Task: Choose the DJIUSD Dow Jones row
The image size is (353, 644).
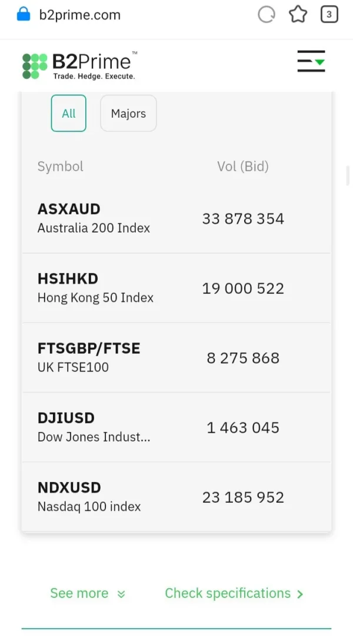Action: click(x=176, y=427)
